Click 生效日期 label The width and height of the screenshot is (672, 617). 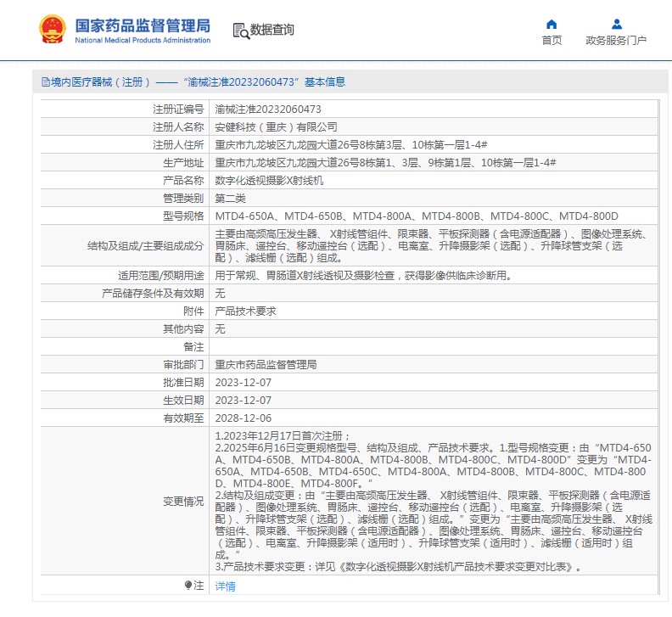183,401
